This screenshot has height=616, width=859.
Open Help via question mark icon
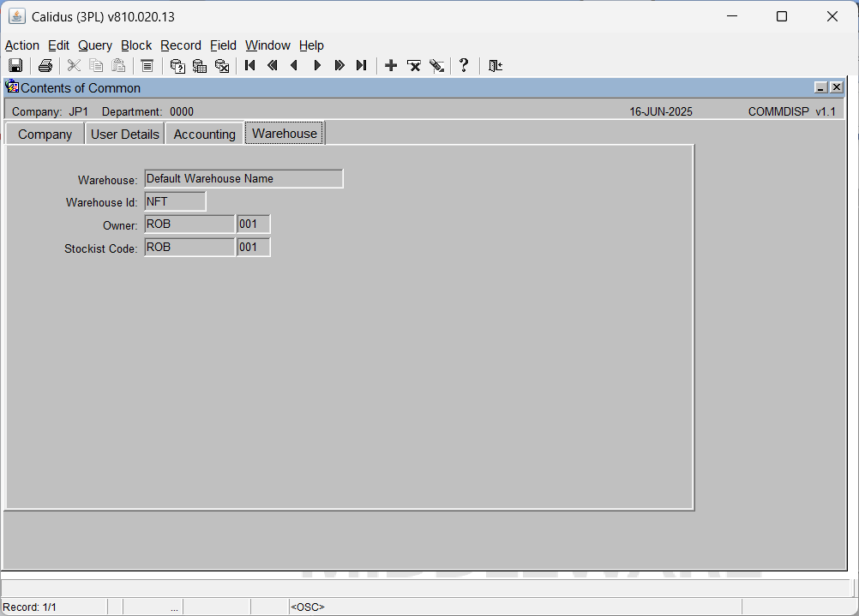point(464,66)
